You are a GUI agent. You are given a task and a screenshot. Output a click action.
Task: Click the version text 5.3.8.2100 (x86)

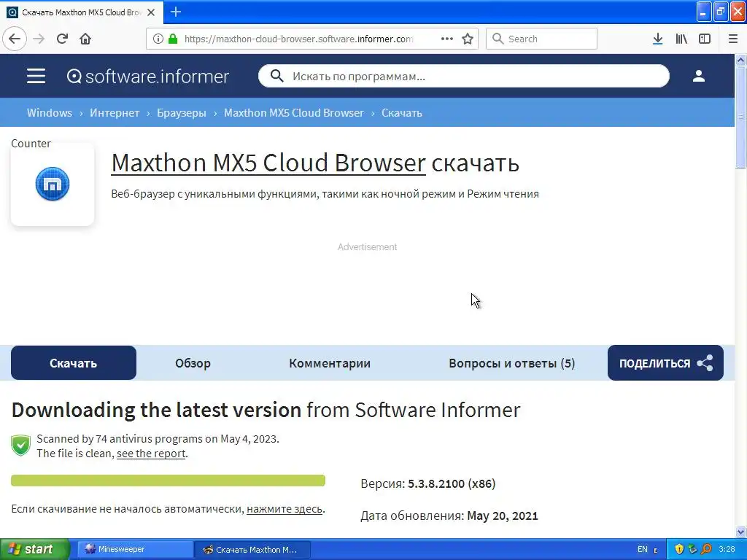[452, 483]
